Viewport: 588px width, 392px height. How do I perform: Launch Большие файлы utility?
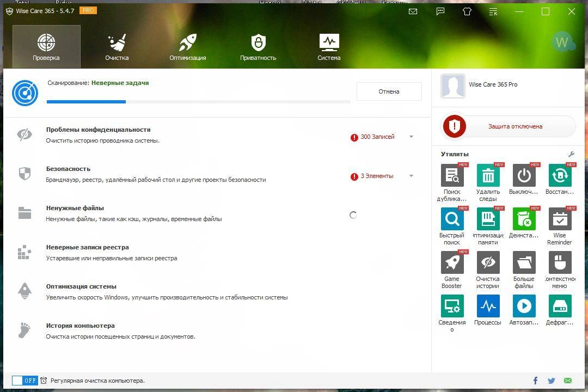tap(524, 262)
